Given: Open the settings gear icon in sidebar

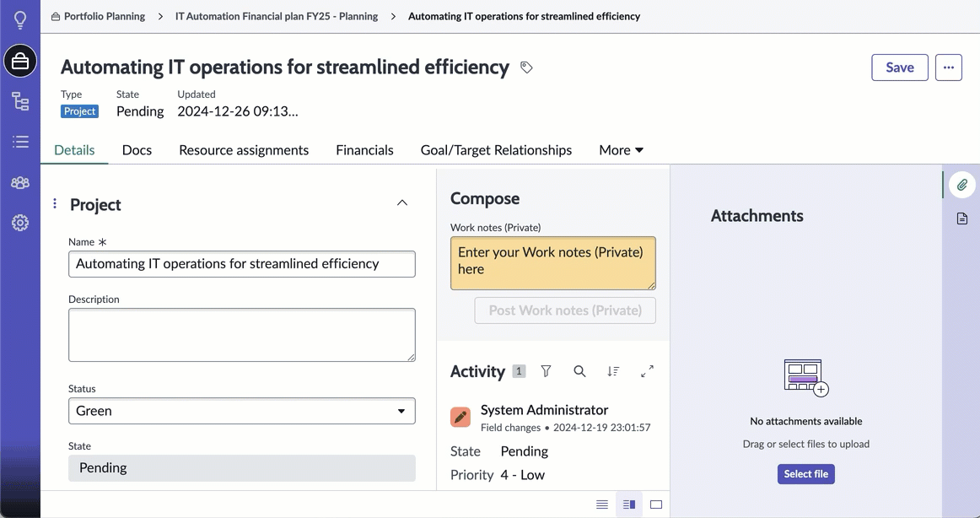Looking at the screenshot, I should [20, 223].
